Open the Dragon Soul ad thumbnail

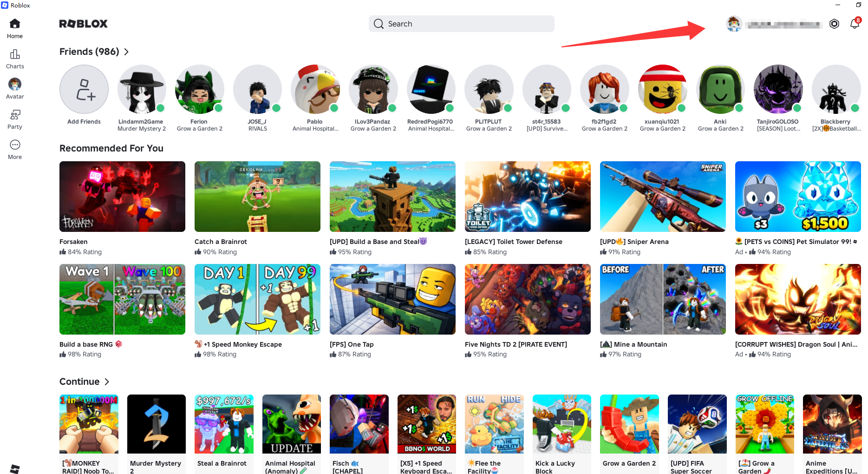[798, 299]
